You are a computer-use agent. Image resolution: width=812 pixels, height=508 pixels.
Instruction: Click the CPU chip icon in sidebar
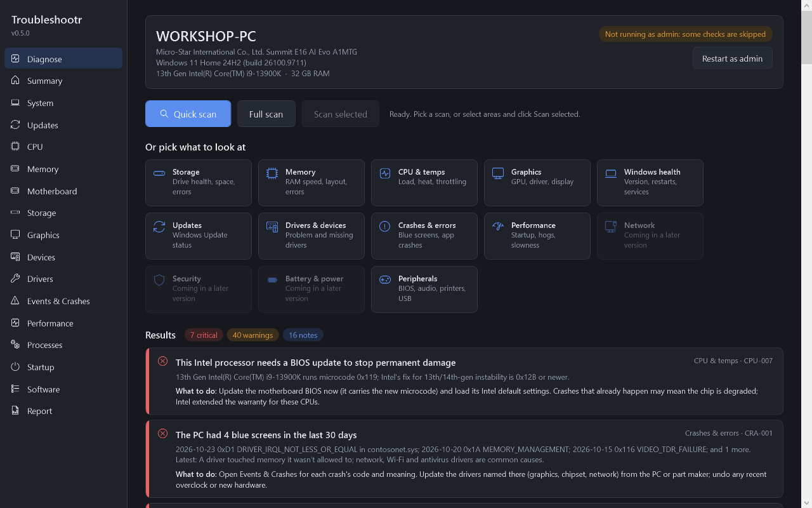tap(15, 147)
